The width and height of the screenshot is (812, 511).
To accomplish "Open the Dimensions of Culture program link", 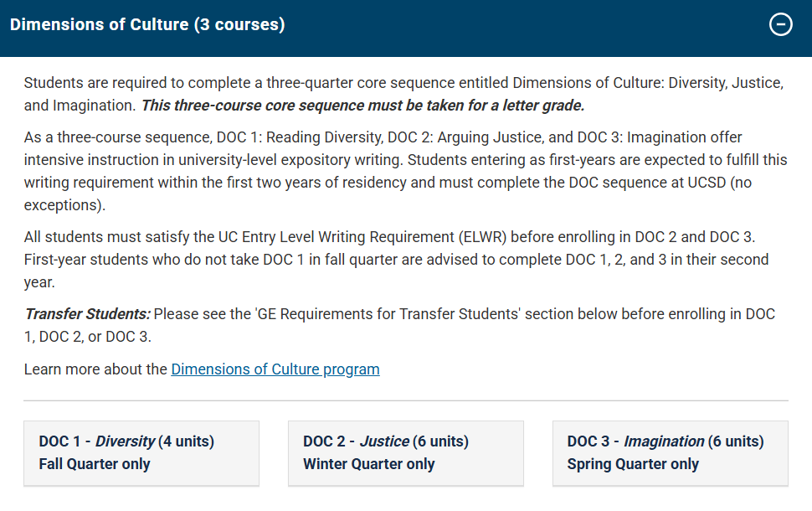I will (x=275, y=369).
